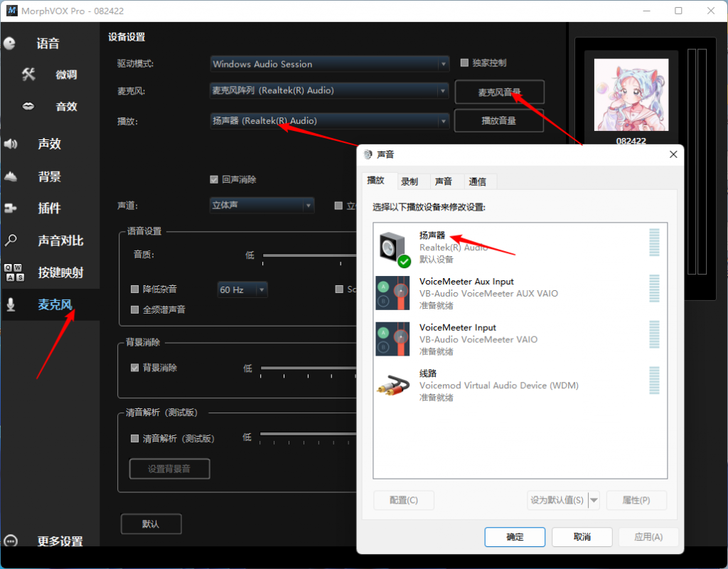Click 取消 in the 声音 dialog
728x569 pixels.
coord(582,537)
